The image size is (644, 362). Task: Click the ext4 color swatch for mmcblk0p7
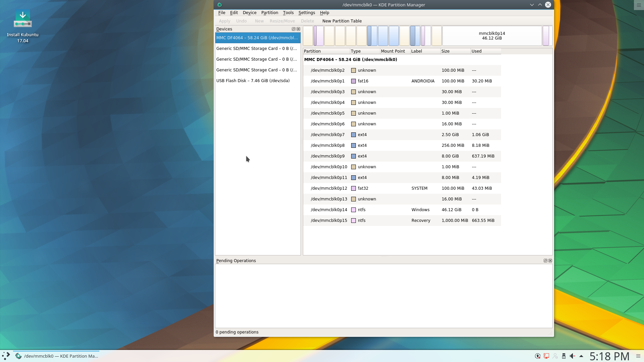(x=353, y=135)
